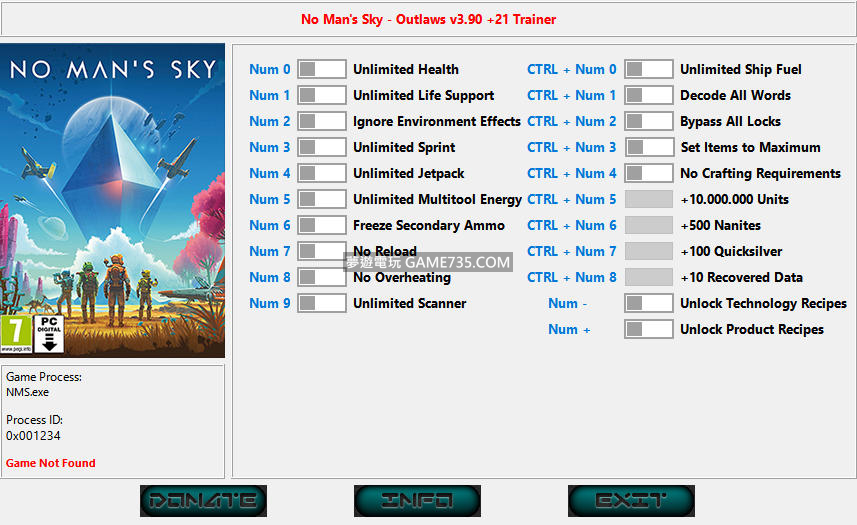
Task: Click the 'Game Process:' label
Action: (44, 377)
